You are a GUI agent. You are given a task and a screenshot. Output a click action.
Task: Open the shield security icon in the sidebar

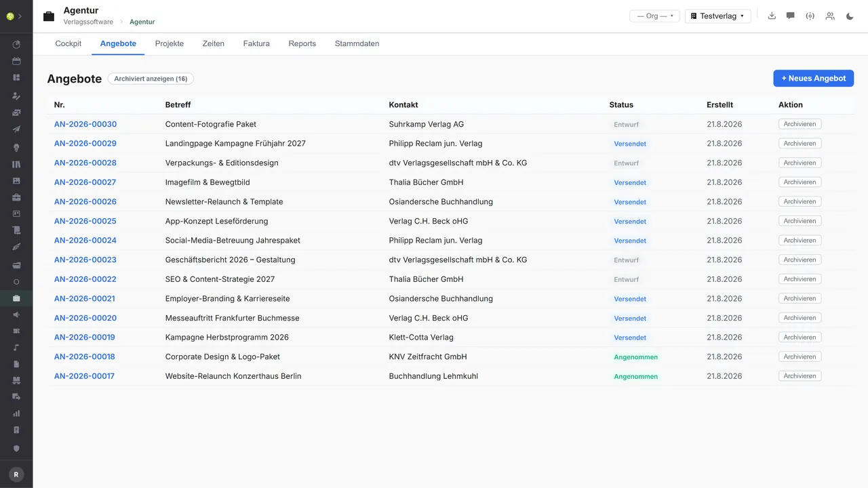[16, 448]
